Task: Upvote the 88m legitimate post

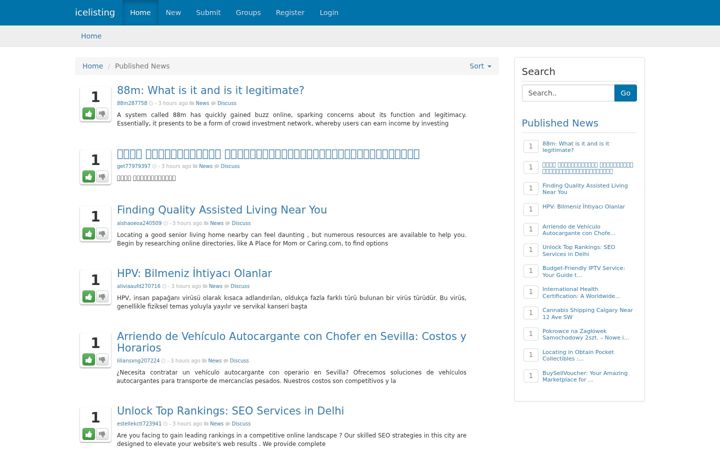Action: click(x=89, y=113)
